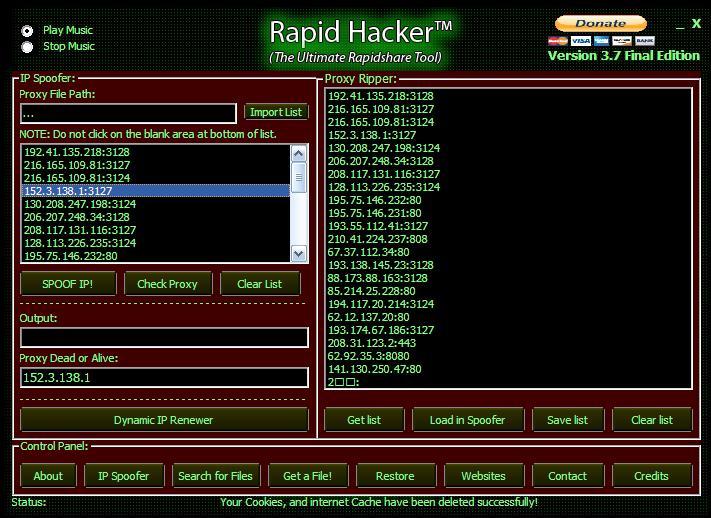711x518 pixels.
Task: Close Rapid Hacker with the green X
Action: pos(696,24)
